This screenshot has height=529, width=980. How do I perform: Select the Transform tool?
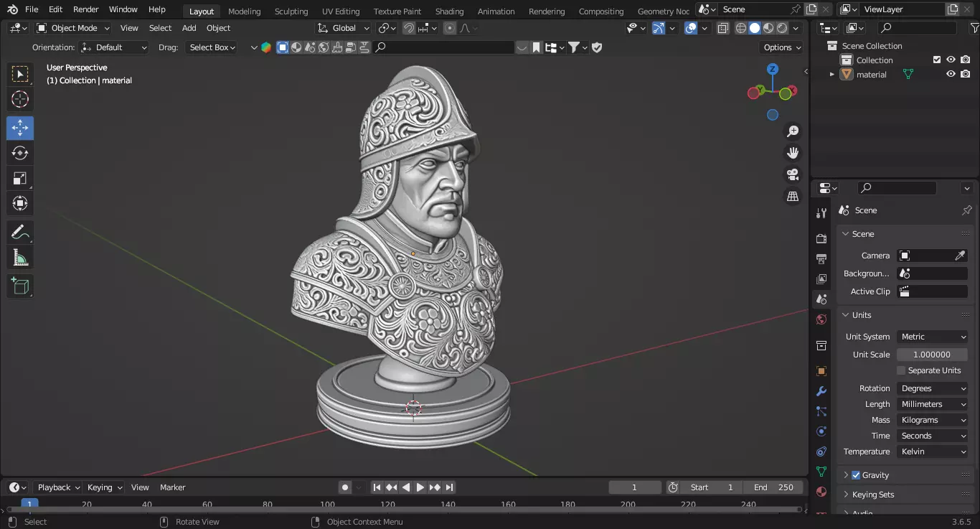(20, 203)
